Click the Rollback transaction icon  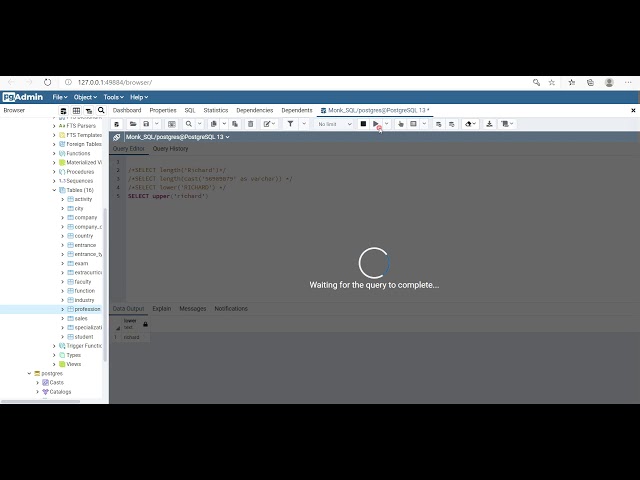(x=451, y=124)
